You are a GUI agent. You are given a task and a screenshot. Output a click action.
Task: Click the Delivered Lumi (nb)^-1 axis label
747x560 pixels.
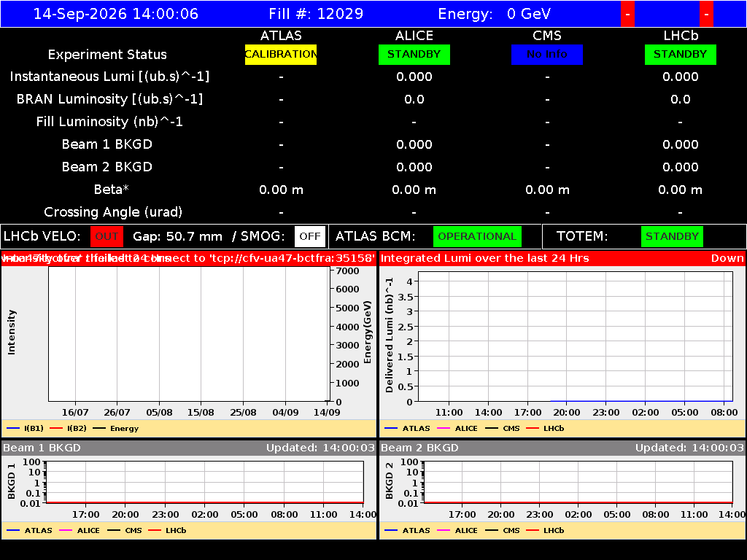click(390, 335)
